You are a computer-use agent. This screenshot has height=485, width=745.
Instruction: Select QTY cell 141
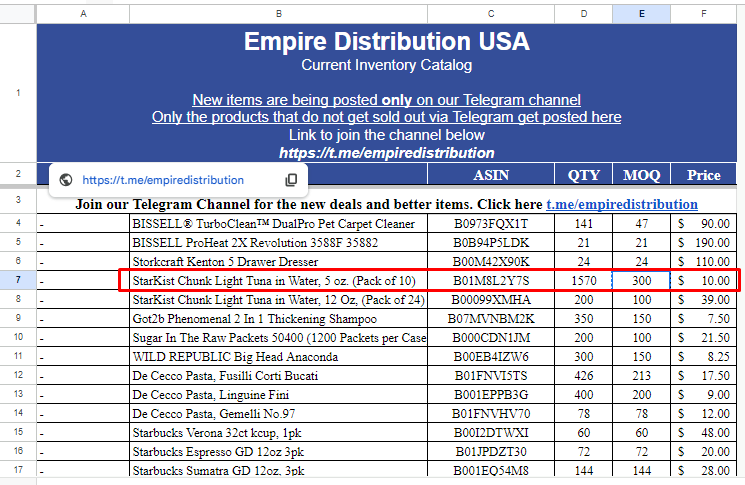[583, 223]
